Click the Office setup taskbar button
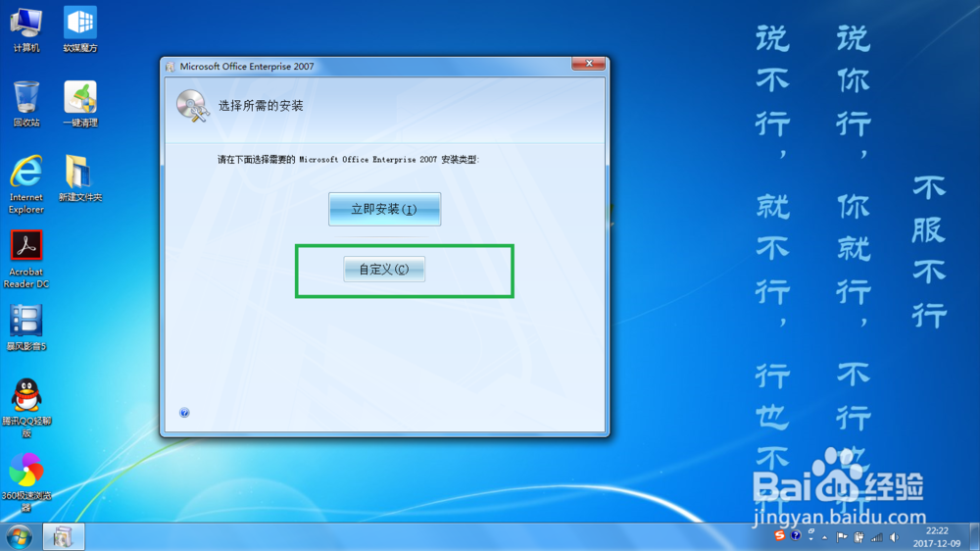Viewport: 980px width, 551px height. pyautogui.click(x=63, y=537)
